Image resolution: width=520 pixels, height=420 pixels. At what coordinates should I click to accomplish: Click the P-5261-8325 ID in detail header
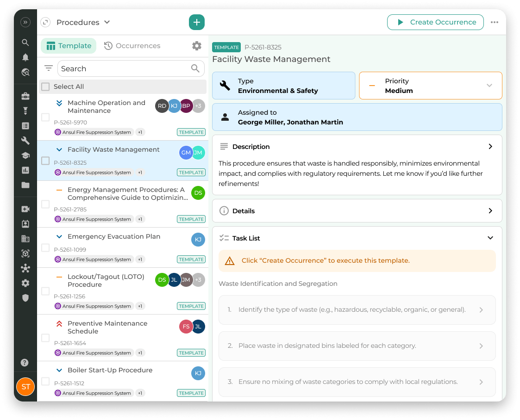coord(263,47)
